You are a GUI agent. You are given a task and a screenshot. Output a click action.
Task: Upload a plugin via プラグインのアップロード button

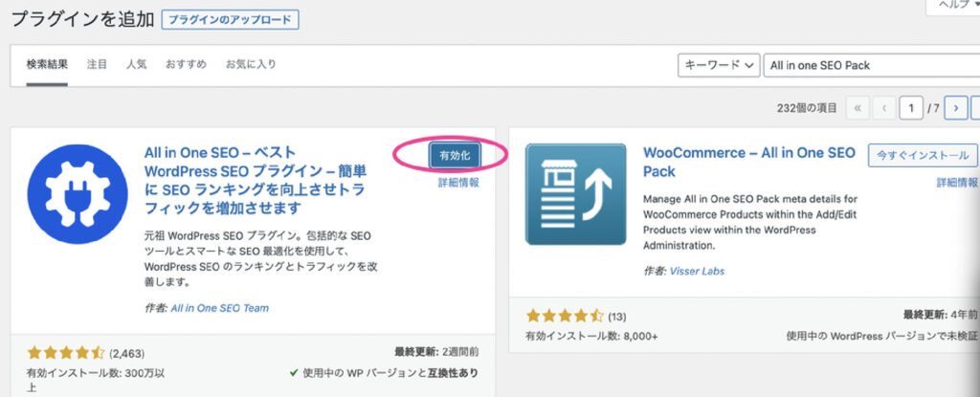point(230,19)
